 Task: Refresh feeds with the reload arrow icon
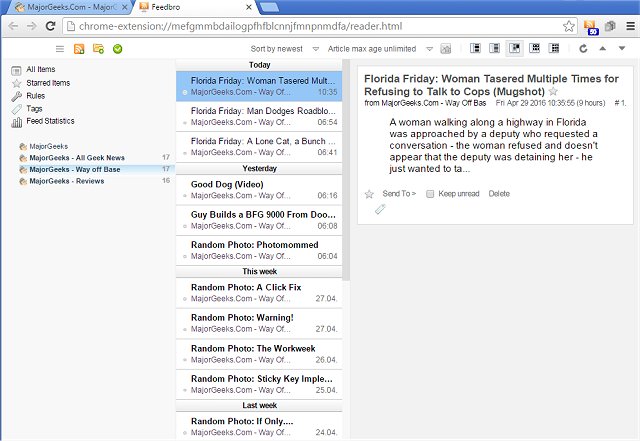(583, 49)
